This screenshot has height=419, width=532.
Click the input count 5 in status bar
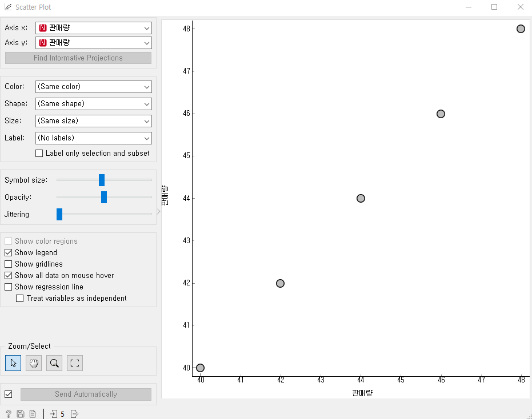pos(62,414)
